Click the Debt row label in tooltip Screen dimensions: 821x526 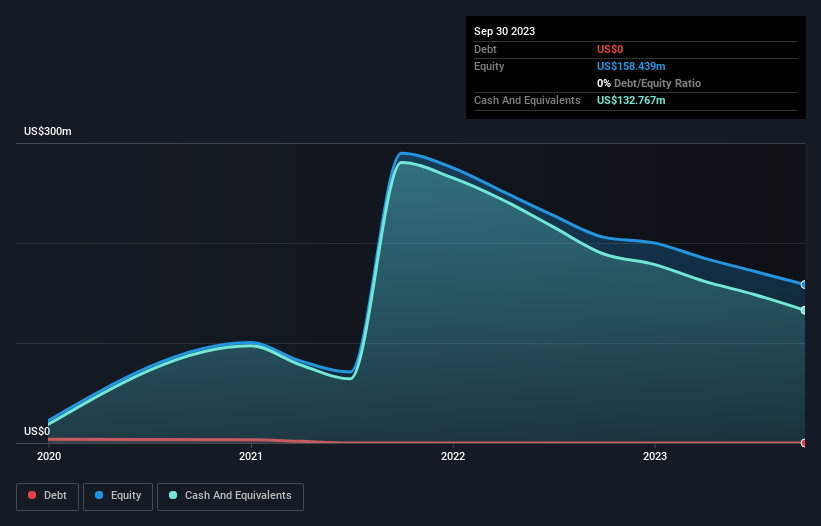coord(485,49)
